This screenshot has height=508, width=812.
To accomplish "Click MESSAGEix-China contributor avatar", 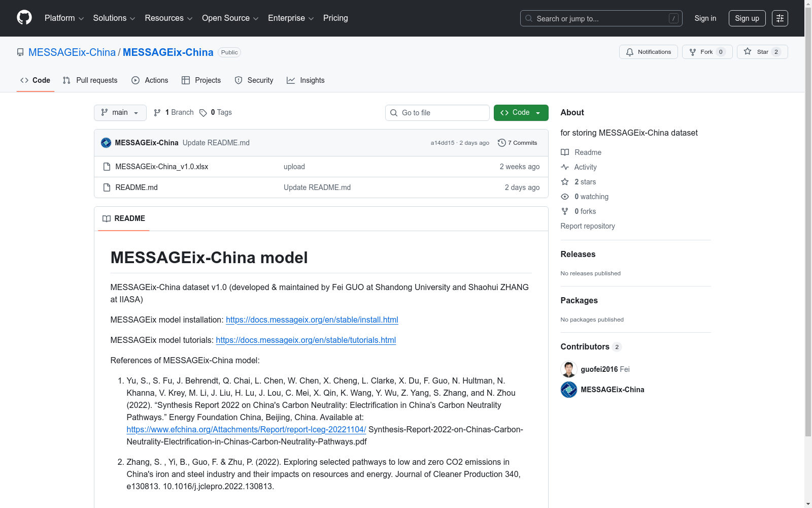I will (x=569, y=390).
